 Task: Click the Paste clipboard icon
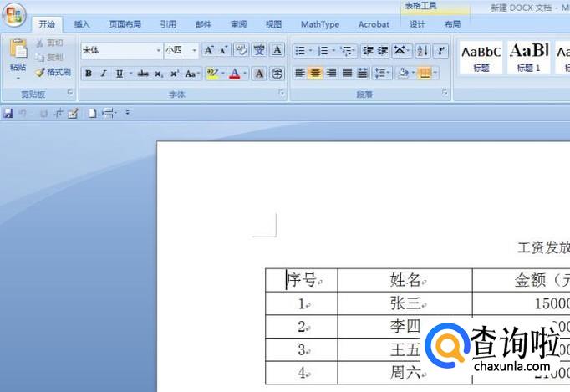tap(18, 48)
